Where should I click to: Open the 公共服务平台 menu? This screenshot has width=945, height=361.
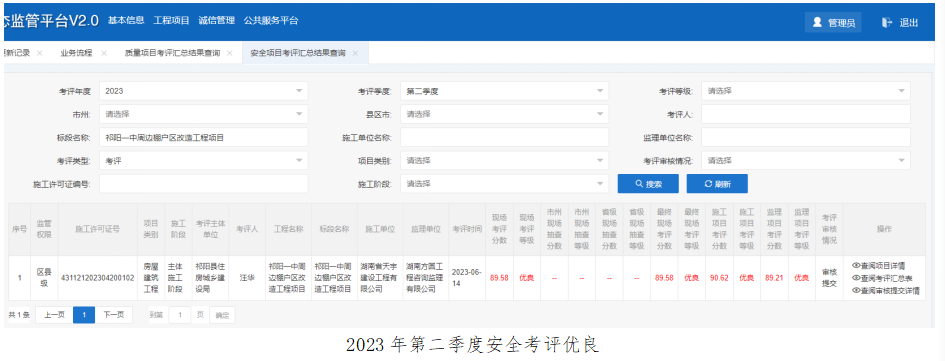coord(271,20)
